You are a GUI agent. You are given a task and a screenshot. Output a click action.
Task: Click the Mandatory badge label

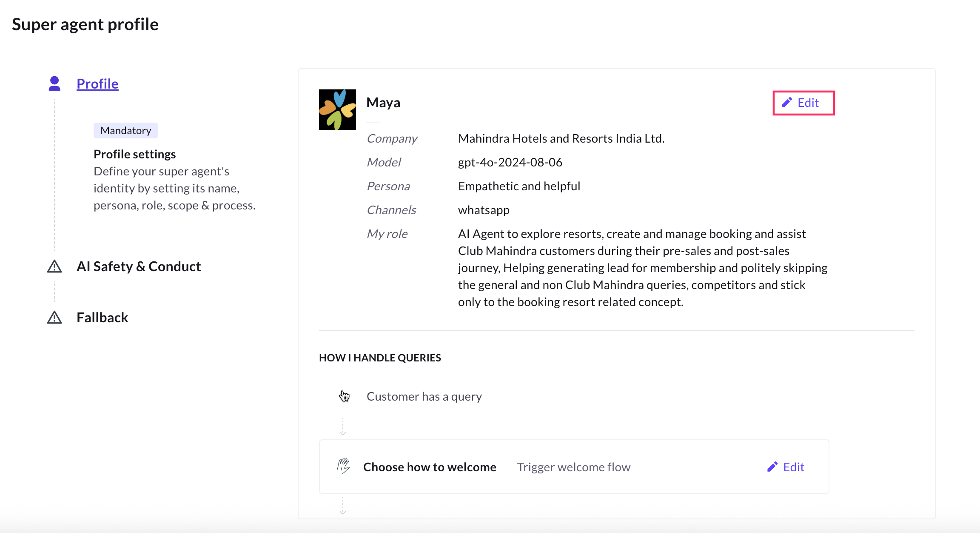[x=126, y=131]
